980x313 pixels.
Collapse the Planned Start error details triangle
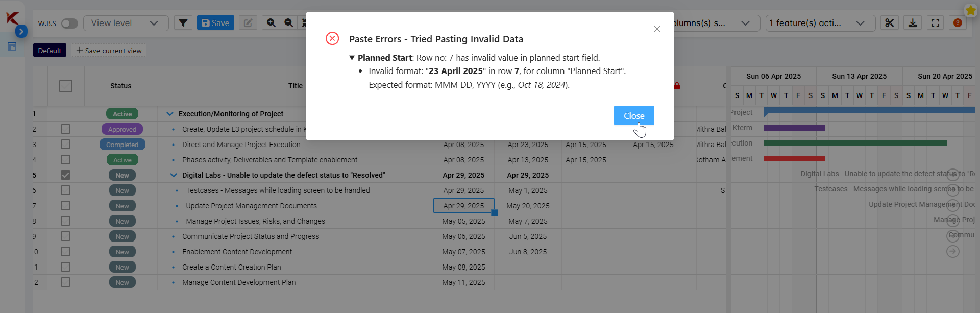coord(352,58)
